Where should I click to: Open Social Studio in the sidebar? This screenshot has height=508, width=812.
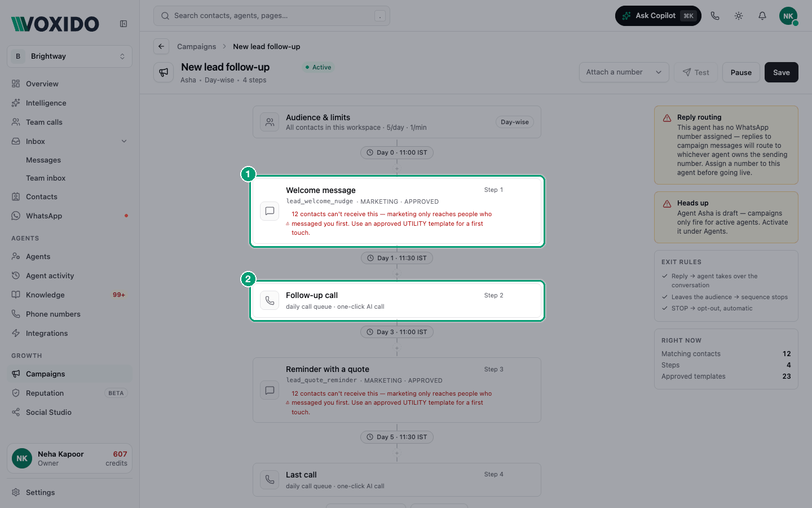(x=69, y=412)
